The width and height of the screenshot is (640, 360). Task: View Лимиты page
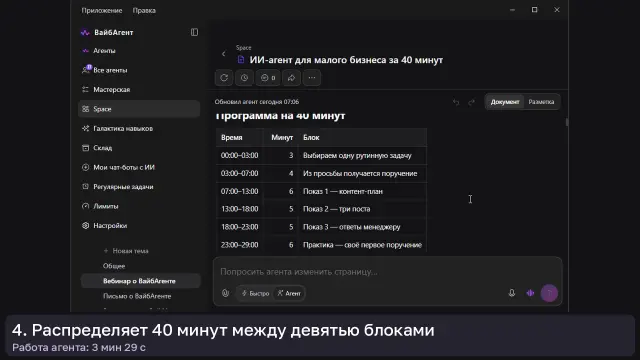[x=105, y=206]
